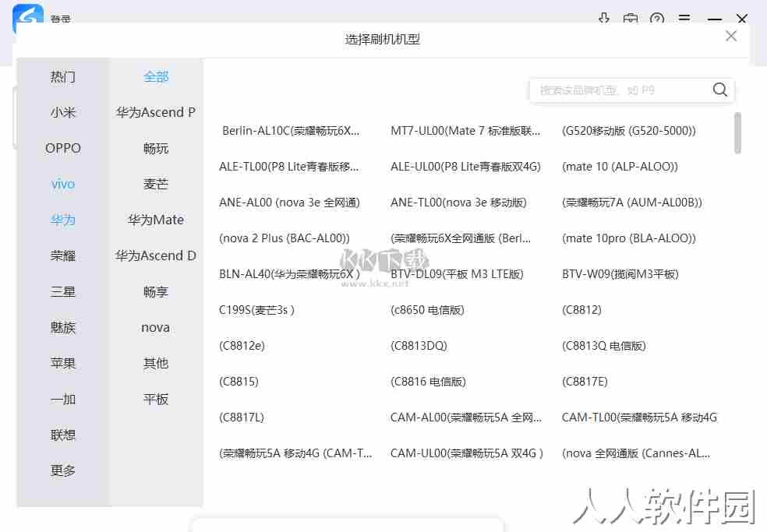
Task: Filter by 华为Ascend P series
Action: (x=156, y=112)
